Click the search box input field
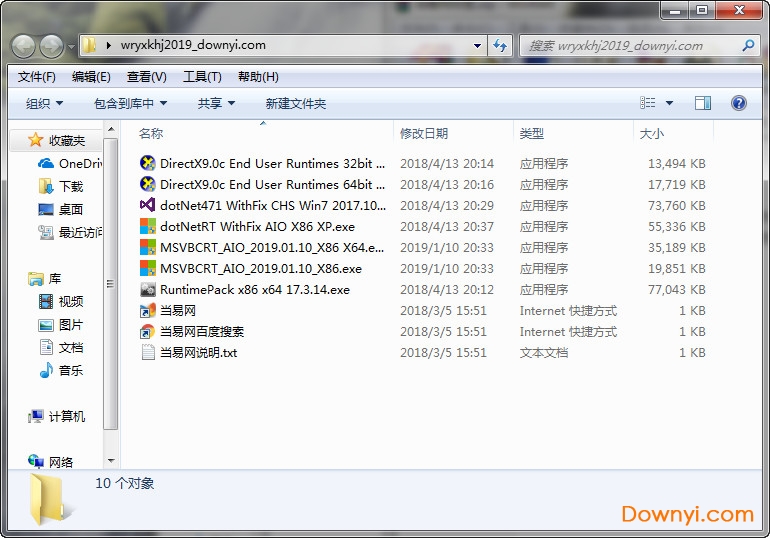 pos(630,45)
